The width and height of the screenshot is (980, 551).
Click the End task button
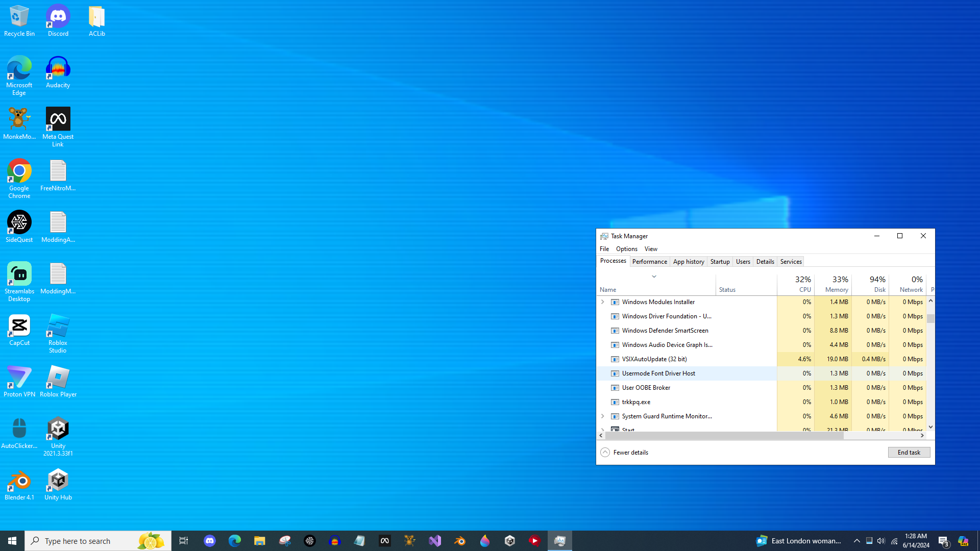[909, 453]
